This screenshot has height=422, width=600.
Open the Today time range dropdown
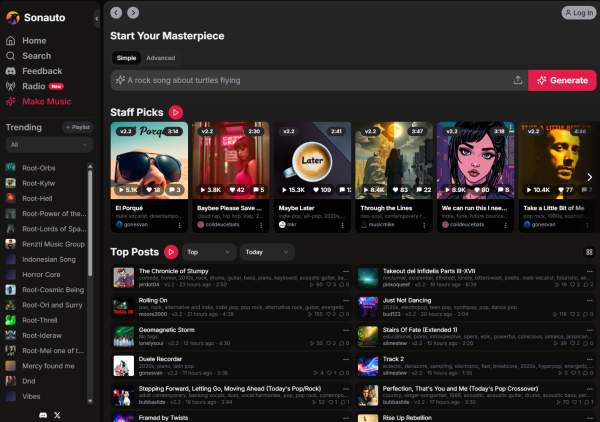(x=267, y=252)
